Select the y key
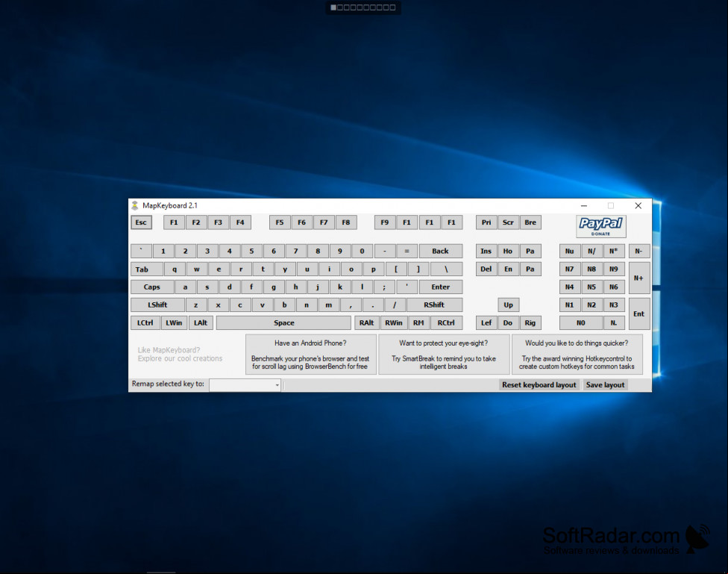The width and height of the screenshot is (728, 574). (285, 269)
